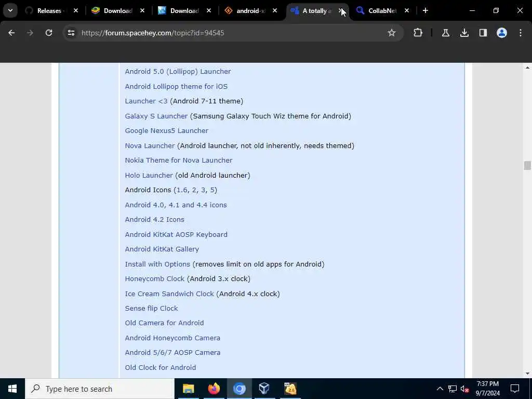This screenshot has height=399, width=532.
Task: Open Android Lollipop theme for iOS link
Action: point(176,87)
